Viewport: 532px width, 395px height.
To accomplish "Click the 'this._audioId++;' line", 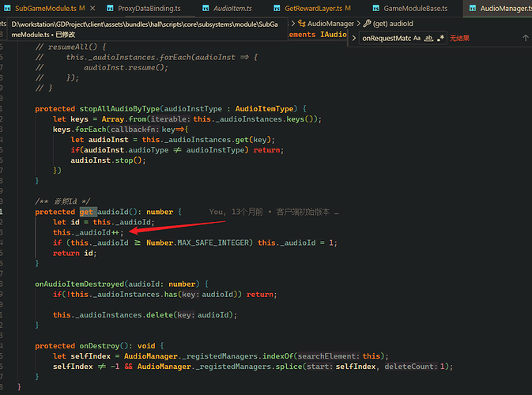I will (89, 232).
